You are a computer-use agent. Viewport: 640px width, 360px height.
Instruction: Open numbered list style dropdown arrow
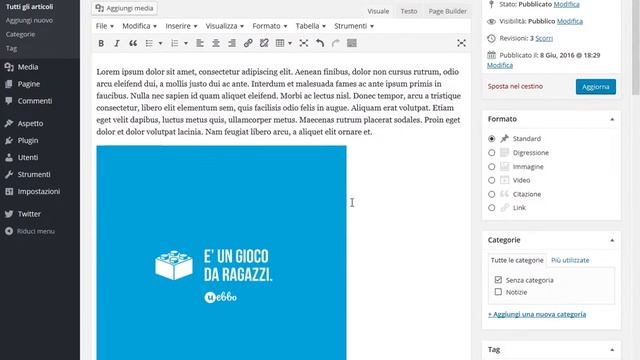coord(186,43)
